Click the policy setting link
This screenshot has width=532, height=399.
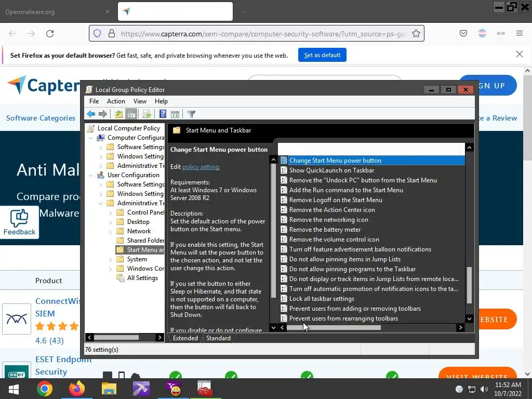(x=201, y=167)
